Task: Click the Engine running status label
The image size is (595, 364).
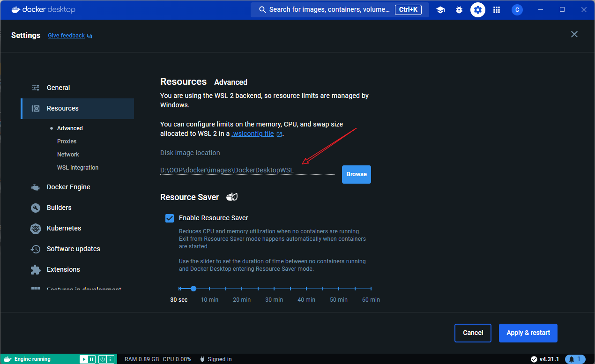Action: point(32,359)
